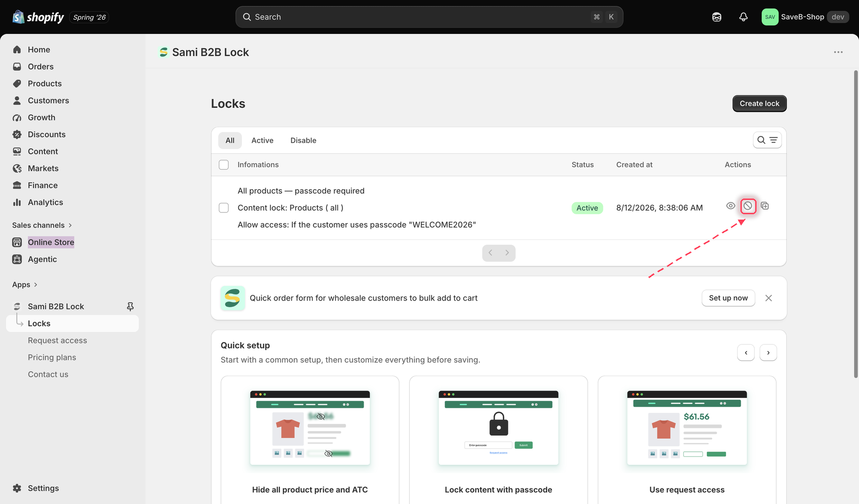The width and height of the screenshot is (859, 504).
Task: Preview the lock with the eye icon
Action: click(x=730, y=206)
